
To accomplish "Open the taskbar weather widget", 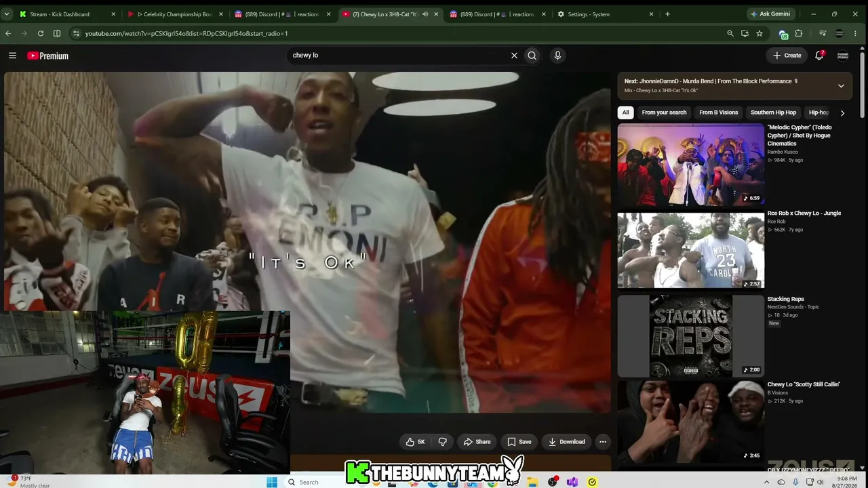I will tap(27, 482).
